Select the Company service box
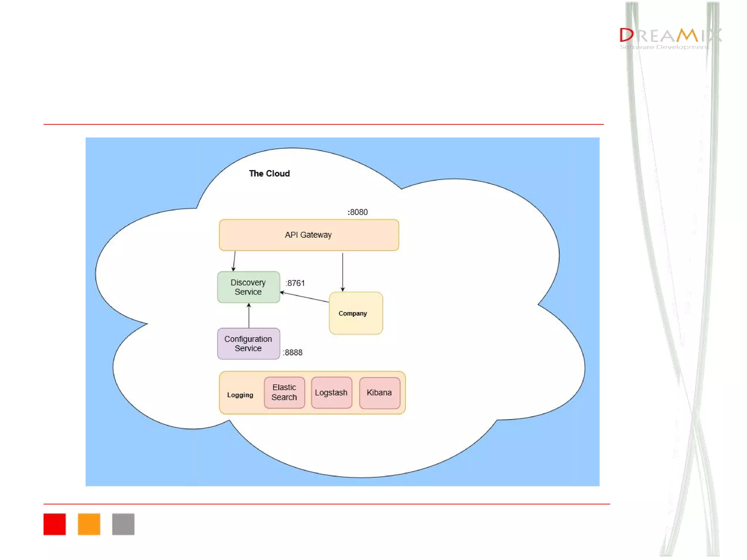Image resolution: width=747 pixels, height=560 pixels. coord(356,313)
